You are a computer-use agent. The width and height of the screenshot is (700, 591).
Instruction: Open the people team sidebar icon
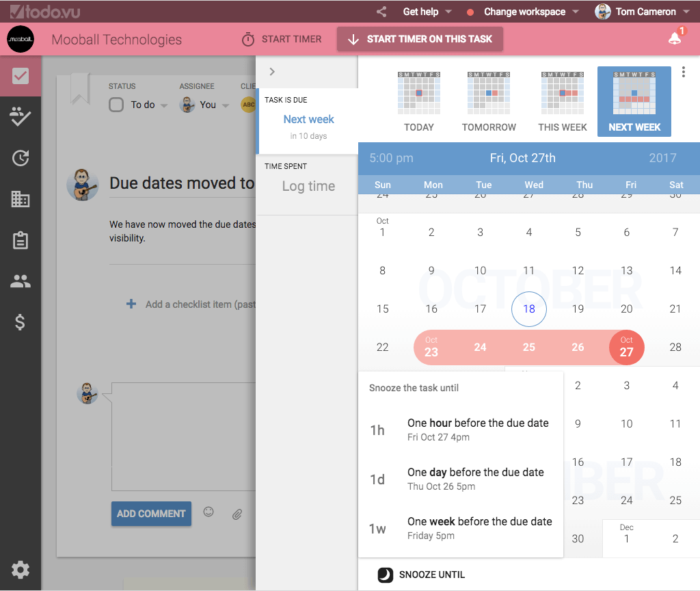21,281
